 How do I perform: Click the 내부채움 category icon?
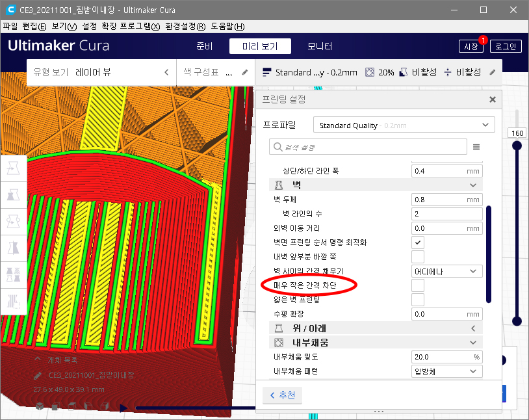click(x=279, y=343)
